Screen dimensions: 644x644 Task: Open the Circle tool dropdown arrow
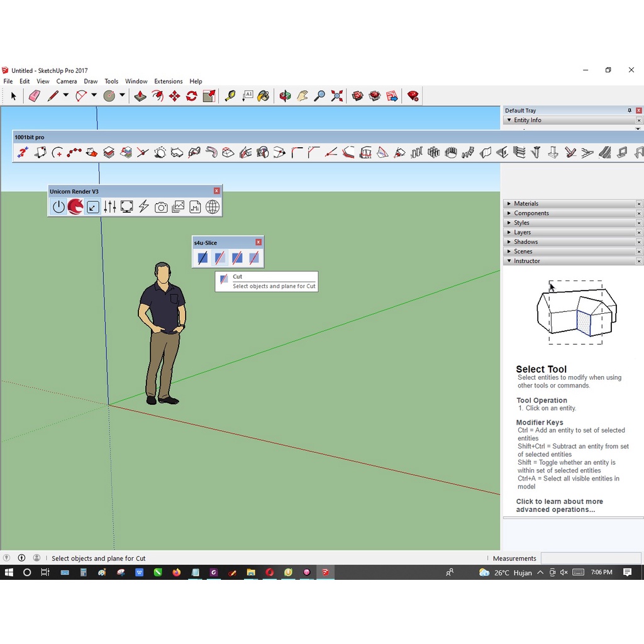pos(122,96)
